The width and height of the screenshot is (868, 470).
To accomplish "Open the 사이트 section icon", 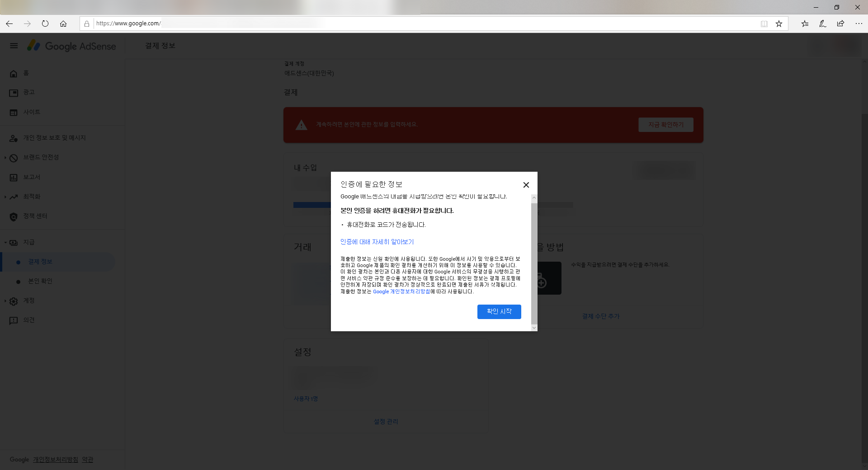I will pyautogui.click(x=14, y=112).
